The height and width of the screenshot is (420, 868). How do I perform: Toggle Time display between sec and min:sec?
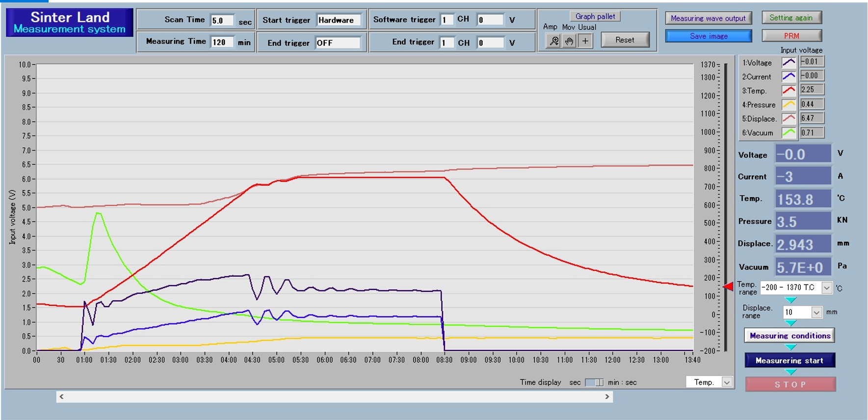click(x=594, y=382)
